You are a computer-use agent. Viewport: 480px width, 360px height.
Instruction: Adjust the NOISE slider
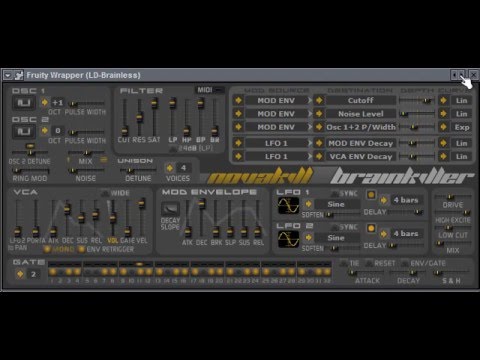[x=86, y=171]
